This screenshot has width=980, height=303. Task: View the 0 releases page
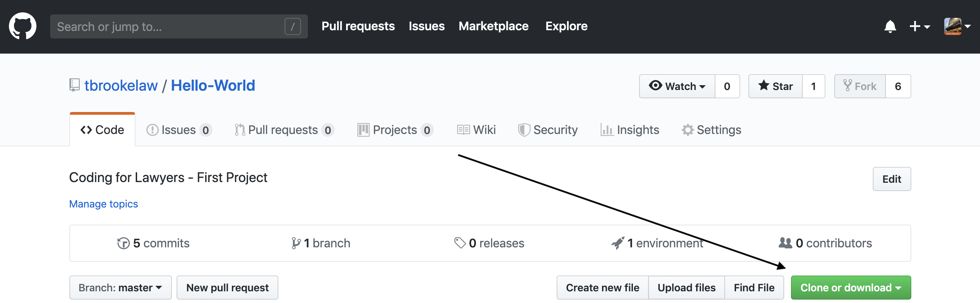click(x=489, y=243)
